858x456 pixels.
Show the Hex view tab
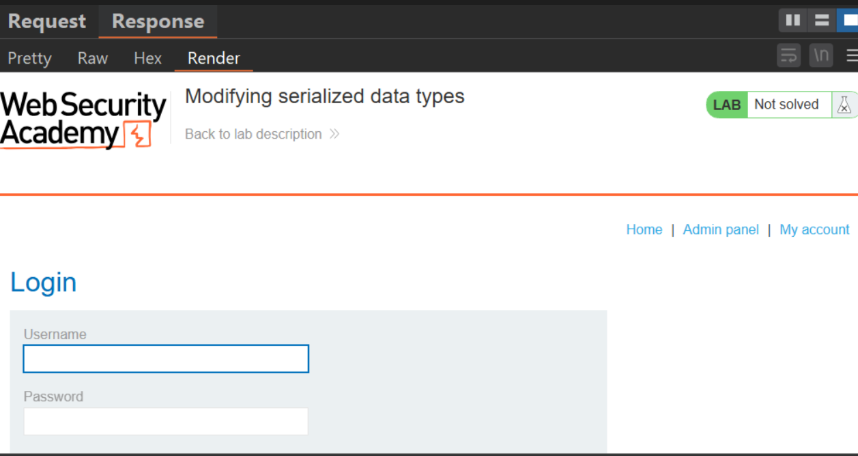(148, 58)
